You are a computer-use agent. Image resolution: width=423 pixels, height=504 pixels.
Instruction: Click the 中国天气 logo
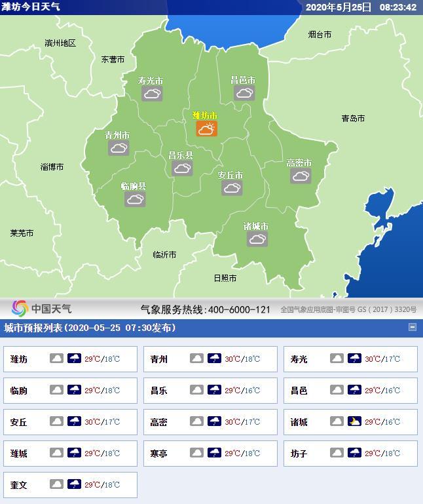[x=42, y=309]
